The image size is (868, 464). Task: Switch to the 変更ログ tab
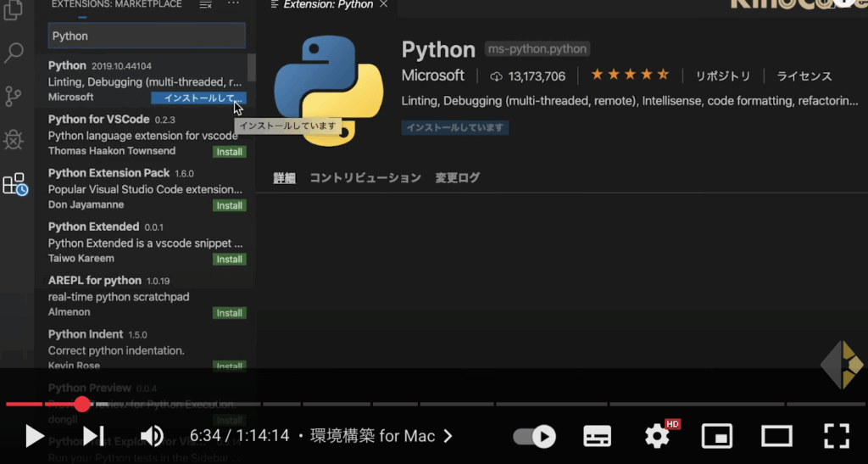457,178
